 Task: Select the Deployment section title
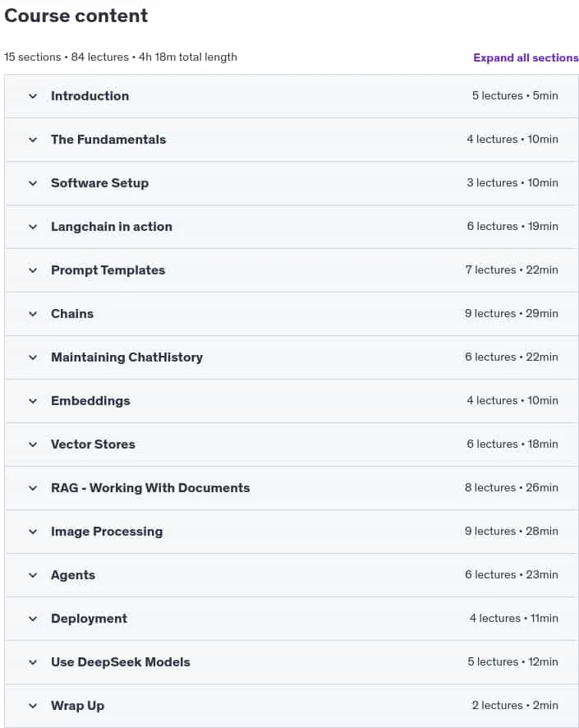89,619
